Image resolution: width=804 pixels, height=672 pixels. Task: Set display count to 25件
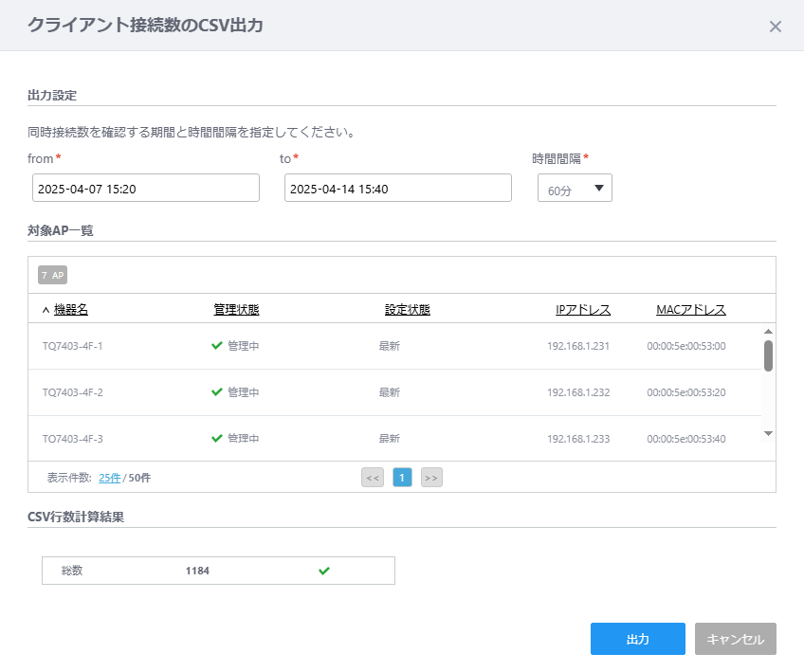point(110,478)
